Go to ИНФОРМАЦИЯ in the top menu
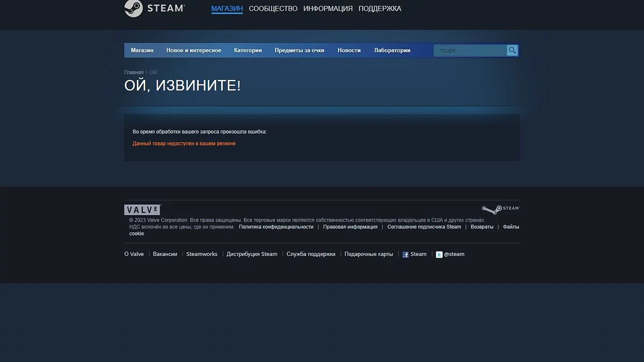 328,9
